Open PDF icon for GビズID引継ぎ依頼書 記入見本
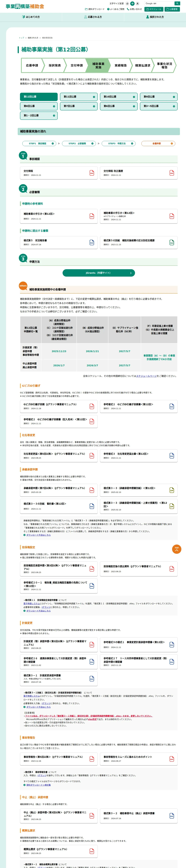Viewport: 186px width, 868px height. tap(92, 422)
